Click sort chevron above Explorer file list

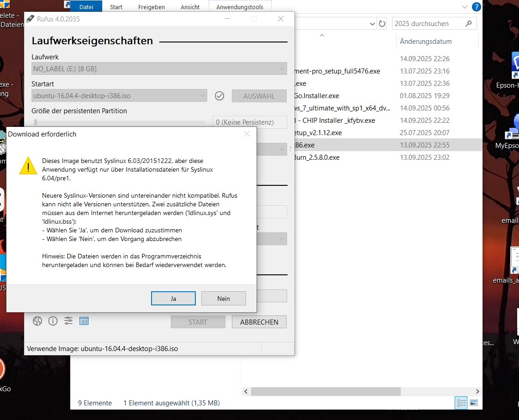pos(322,35)
